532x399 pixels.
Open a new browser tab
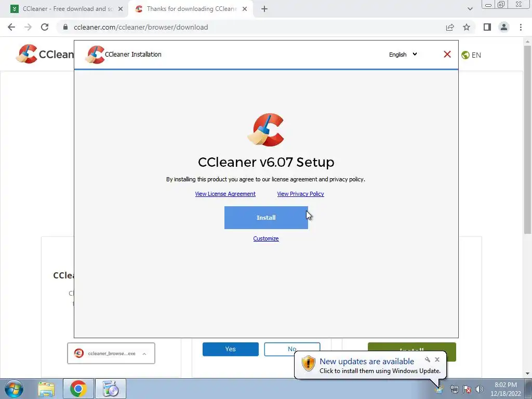point(264,9)
